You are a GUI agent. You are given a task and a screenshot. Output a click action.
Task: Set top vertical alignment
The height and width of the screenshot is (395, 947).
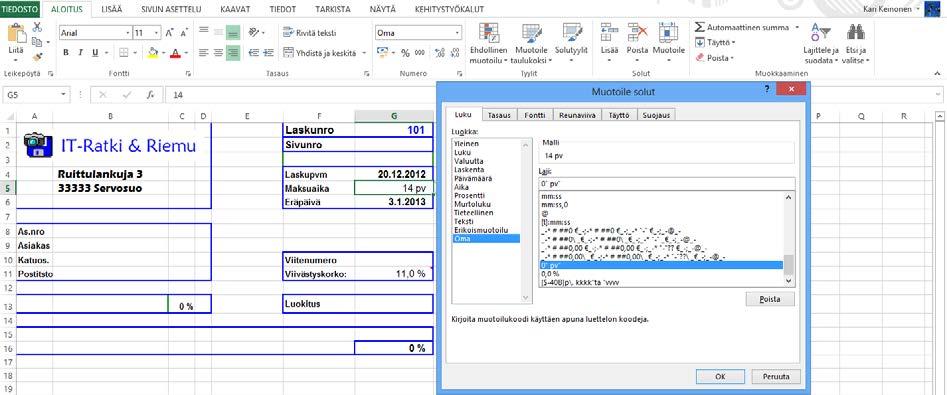click(x=204, y=32)
